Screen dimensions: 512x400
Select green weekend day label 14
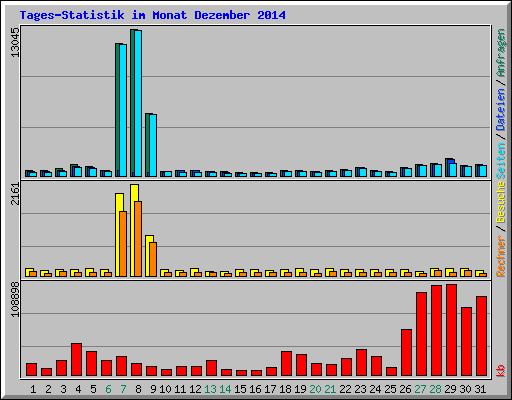[225, 389]
